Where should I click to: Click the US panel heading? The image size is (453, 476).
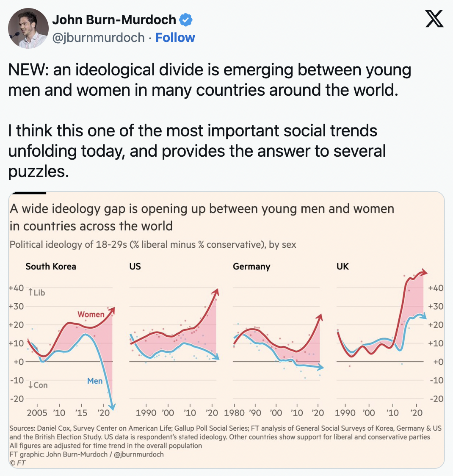134,266
